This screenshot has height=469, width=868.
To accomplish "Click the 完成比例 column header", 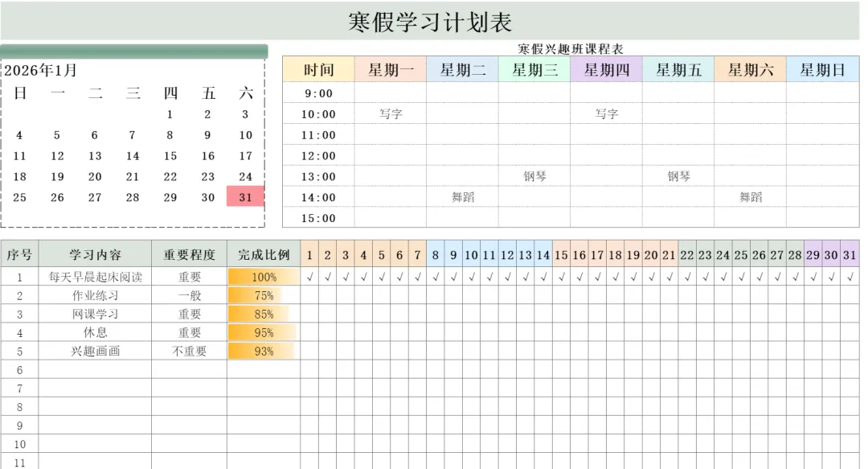I will (264, 254).
